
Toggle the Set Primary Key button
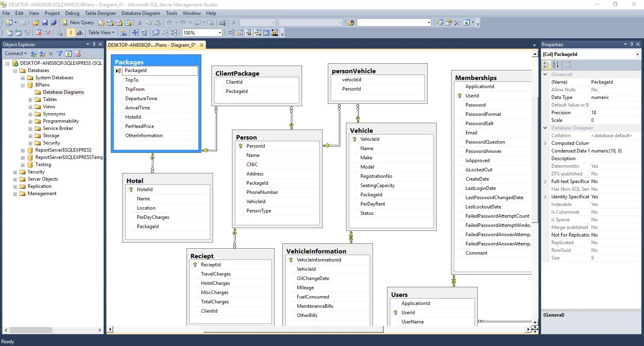(x=71, y=33)
